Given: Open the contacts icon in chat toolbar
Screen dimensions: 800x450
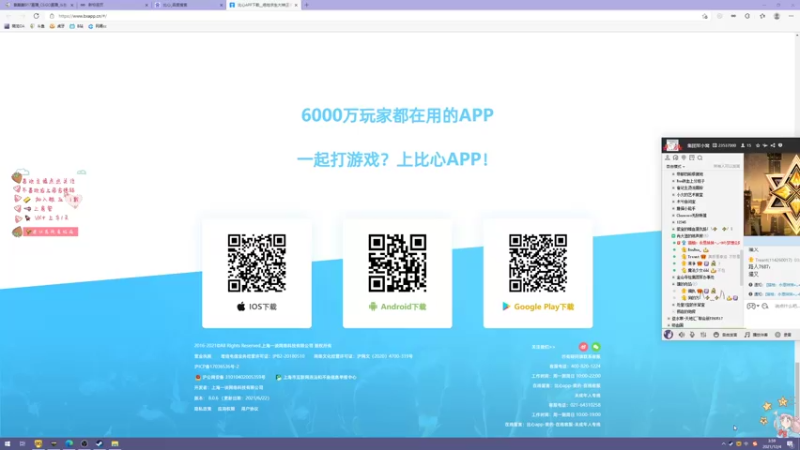Looking at the screenshot, I should click(x=667, y=158).
